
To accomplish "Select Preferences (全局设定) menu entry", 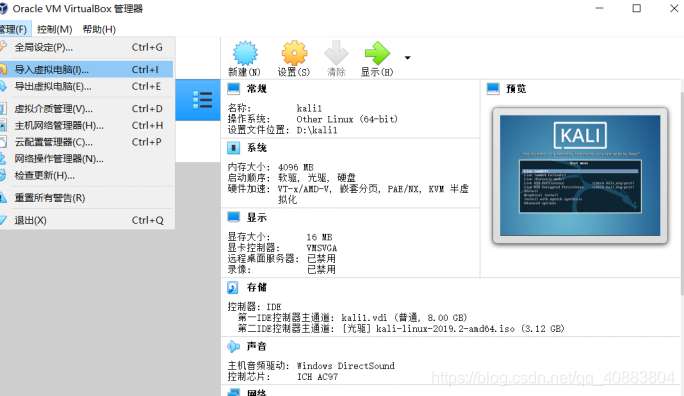I will coord(87,47).
